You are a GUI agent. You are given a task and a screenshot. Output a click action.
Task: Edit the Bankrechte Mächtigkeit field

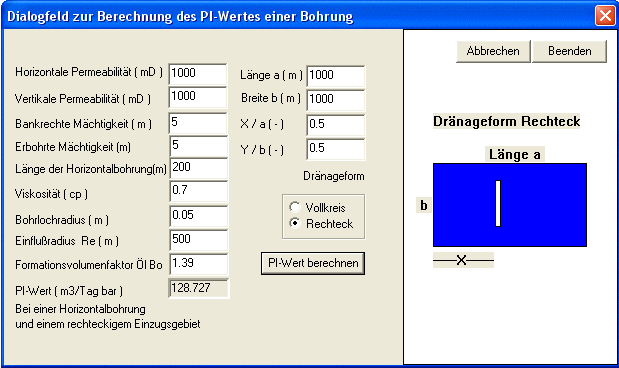tap(198, 123)
